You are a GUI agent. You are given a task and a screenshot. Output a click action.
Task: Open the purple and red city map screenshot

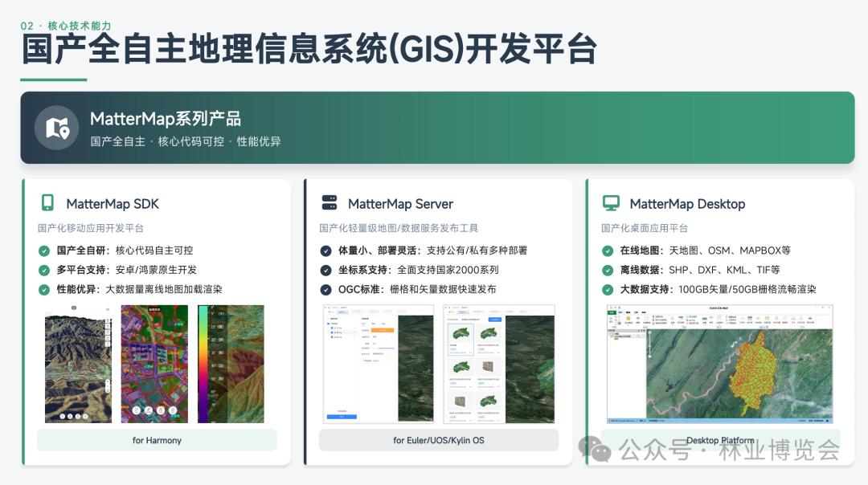[x=154, y=364]
